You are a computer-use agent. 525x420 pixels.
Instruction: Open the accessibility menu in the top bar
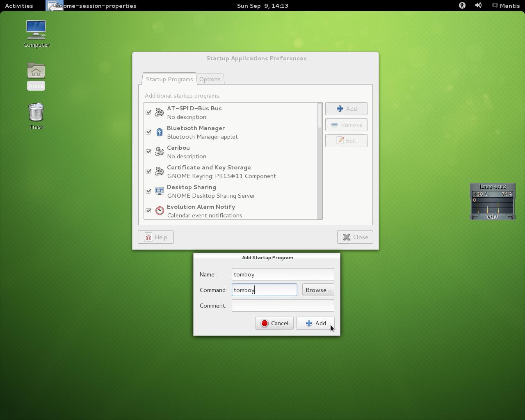pos(462,5)
